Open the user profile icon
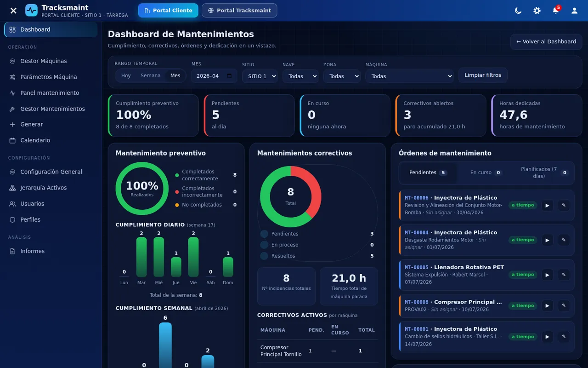Screen dimensions: 588x368 click(x=574, y=10)
